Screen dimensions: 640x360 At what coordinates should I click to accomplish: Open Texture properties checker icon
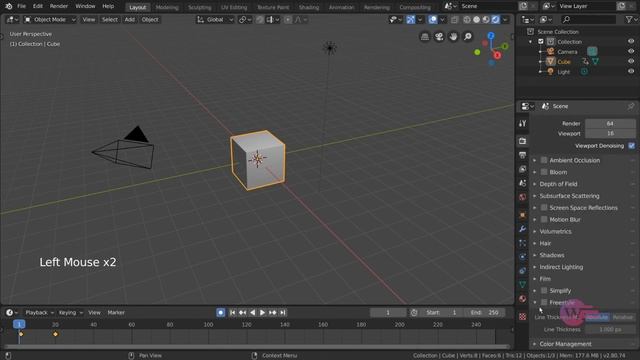click(x=522, y=316)
